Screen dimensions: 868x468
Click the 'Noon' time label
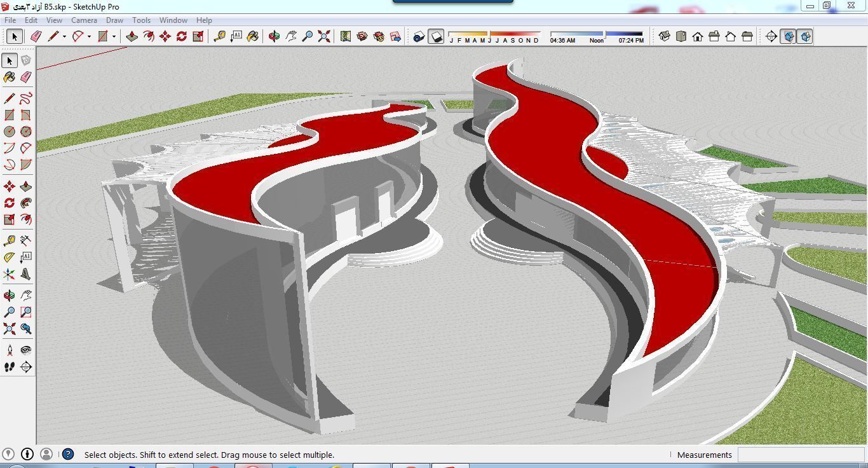[x=597, y=41]
